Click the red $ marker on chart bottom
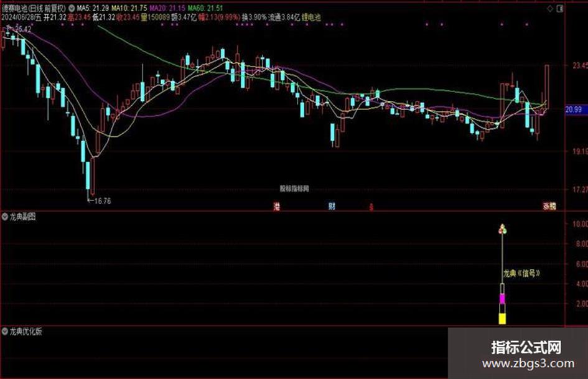 coord(371,207)
